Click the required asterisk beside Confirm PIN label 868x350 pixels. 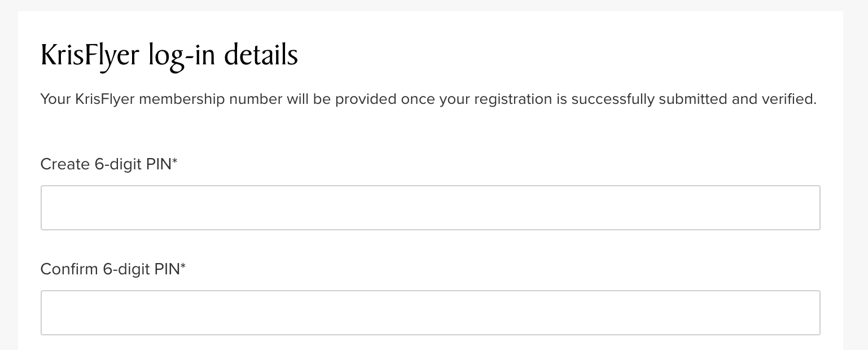pos(183,268)
